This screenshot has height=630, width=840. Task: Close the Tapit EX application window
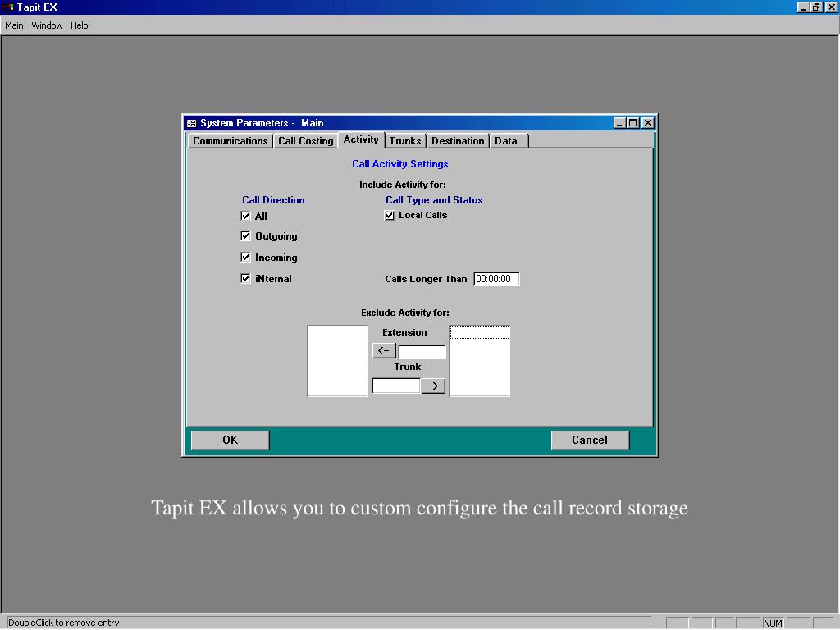830,7
